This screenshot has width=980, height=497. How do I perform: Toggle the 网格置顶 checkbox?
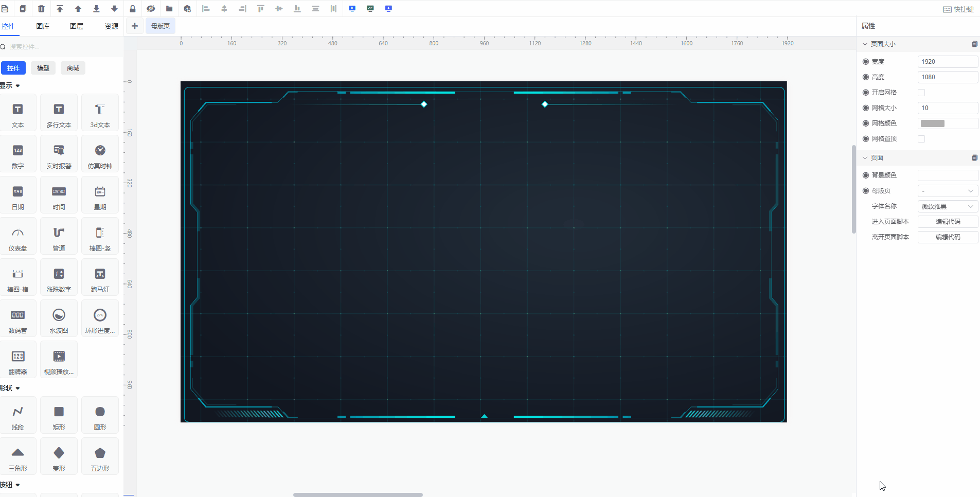[x=921, y=139]
